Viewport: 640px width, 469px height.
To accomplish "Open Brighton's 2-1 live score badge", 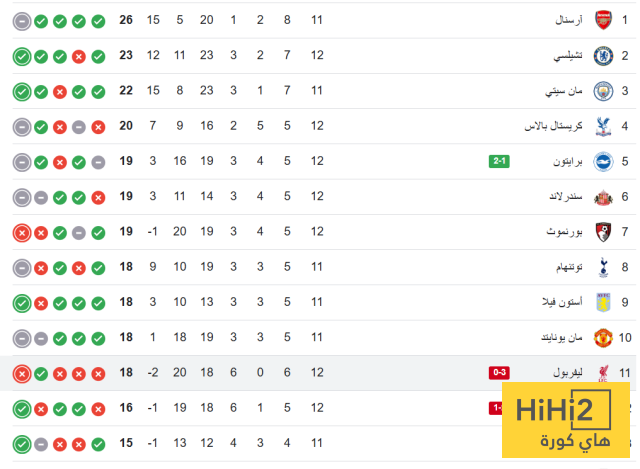I will [x=500, y=161].
